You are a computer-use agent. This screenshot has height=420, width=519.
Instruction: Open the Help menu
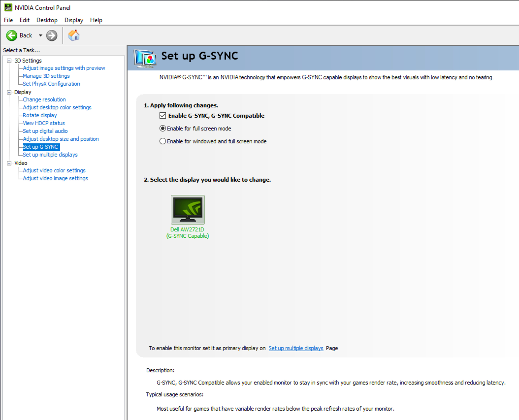96,20
